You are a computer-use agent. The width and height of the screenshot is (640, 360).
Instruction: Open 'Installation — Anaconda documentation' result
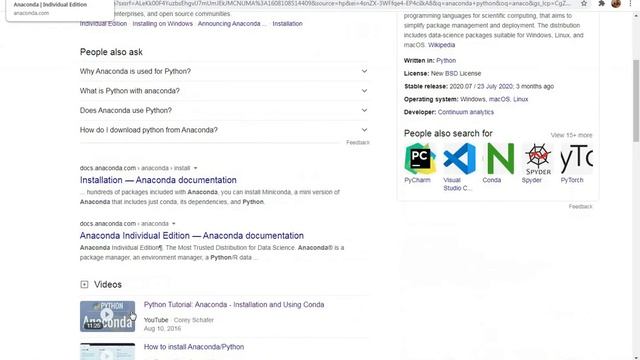click(158, 180)
